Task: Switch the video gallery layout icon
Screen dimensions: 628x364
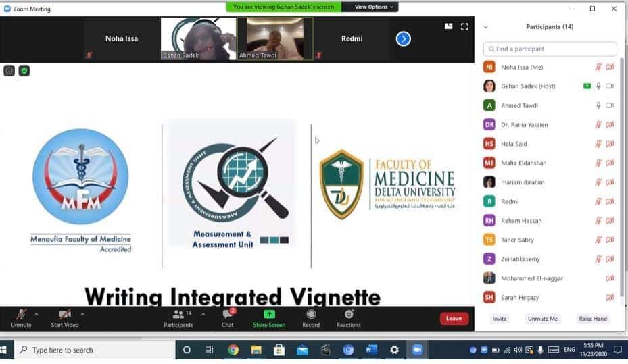Action: point(449,26)
